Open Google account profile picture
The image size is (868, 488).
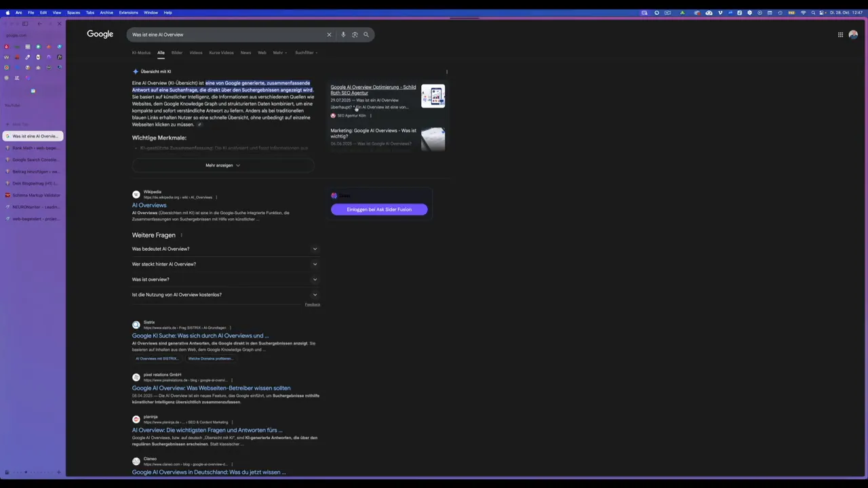pos(853,35)
